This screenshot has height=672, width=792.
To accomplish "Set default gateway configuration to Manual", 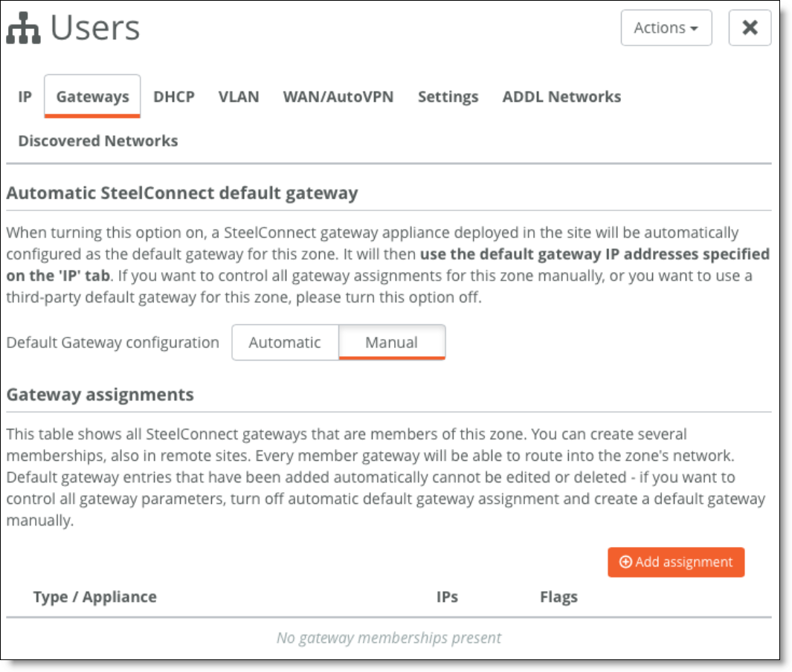I will pos(392,342).
